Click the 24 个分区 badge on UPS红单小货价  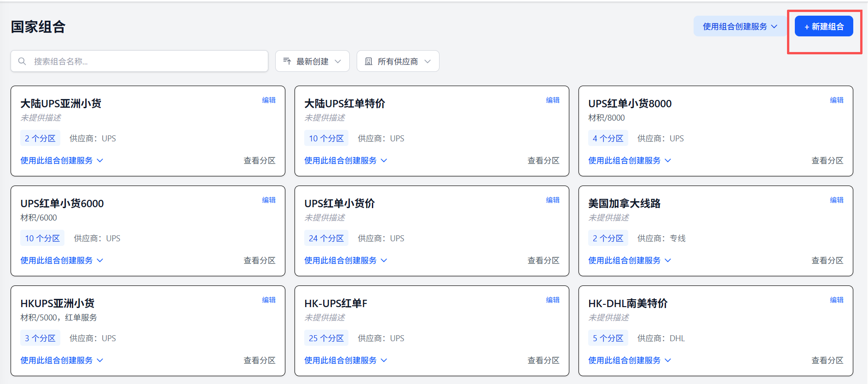pos(326,238)
